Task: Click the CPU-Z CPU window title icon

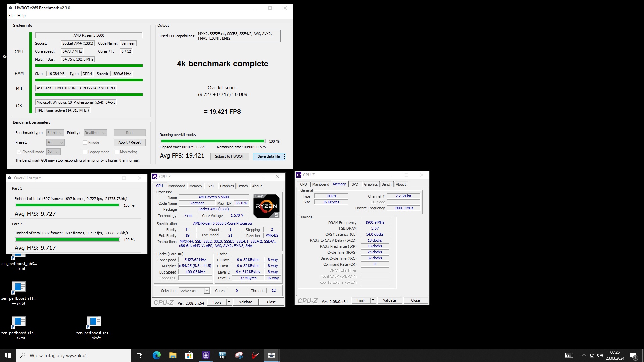Action: point(155,177)
